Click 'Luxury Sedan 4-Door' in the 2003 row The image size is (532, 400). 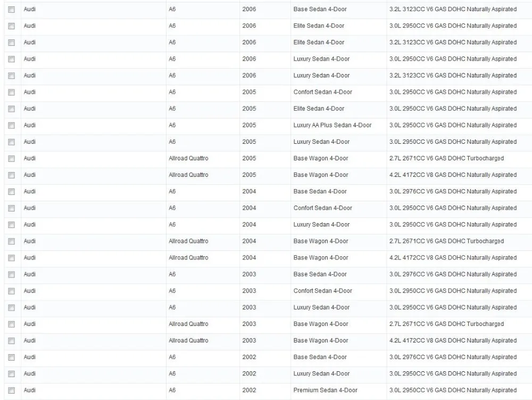pos(322,308)
